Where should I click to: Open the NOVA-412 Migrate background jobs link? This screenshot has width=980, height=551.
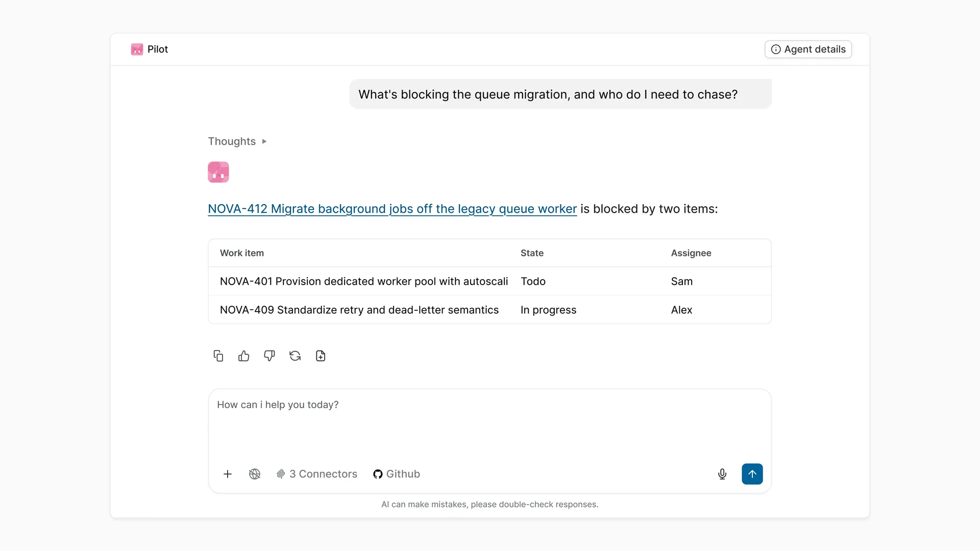pos(392,209)
